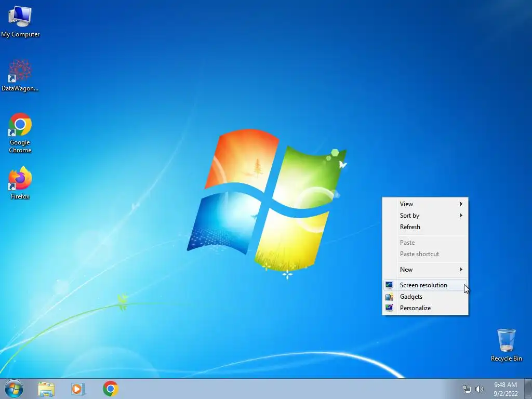Click the taskbar clock showing 9:48 AM
This screenshot has width=532, height=399.
506,389
